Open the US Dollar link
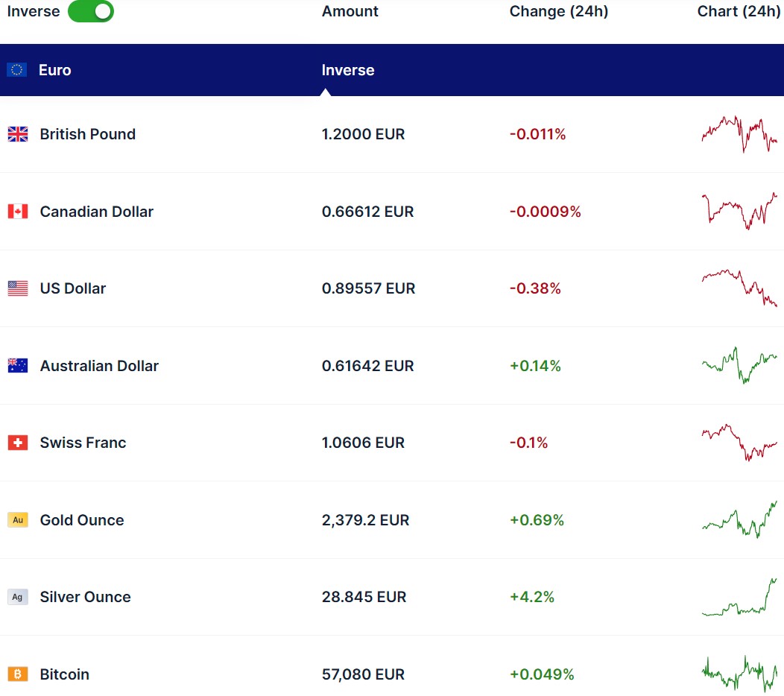 pyautogui.click(x=72, y=288)
